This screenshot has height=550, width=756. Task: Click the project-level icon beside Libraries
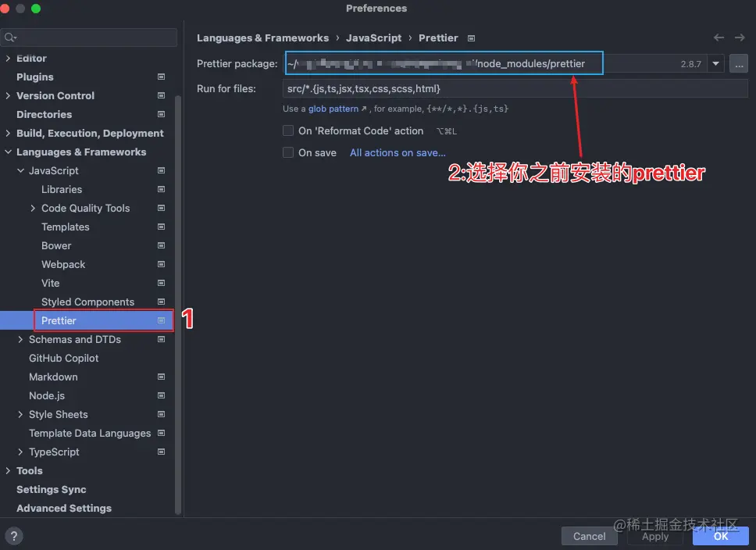pyautogui.click(x=161, y=189)
